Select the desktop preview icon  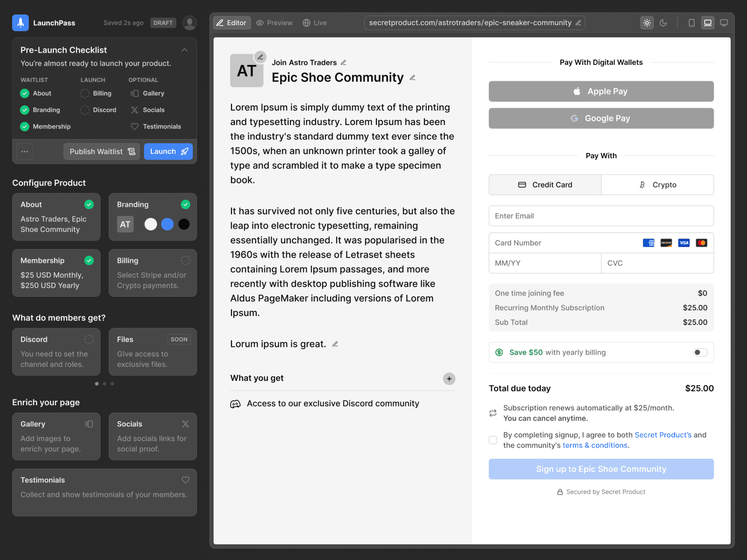coord(724,22)
